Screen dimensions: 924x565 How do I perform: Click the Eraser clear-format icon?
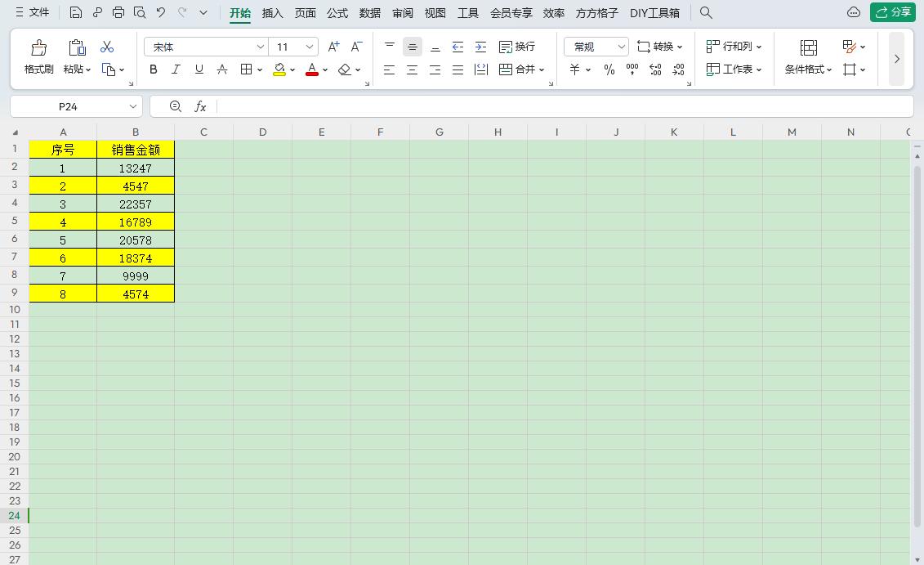345,70
